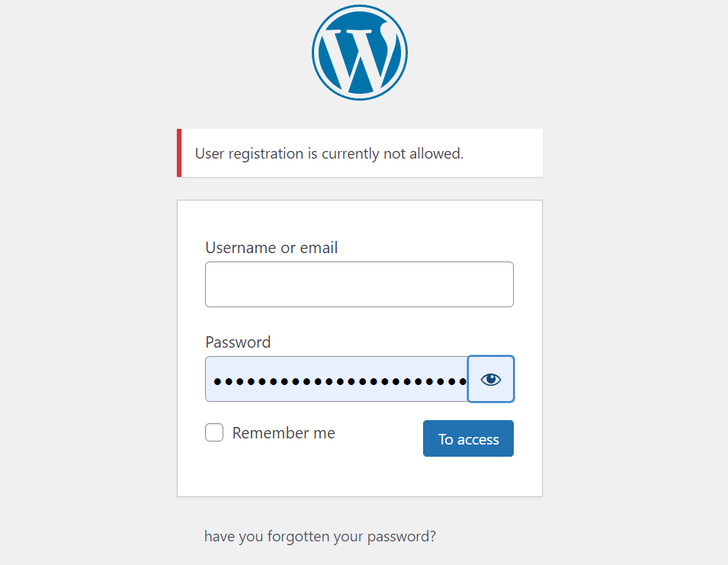
Task: Click the "Username or email" label
Action: [x=271, y=248]
